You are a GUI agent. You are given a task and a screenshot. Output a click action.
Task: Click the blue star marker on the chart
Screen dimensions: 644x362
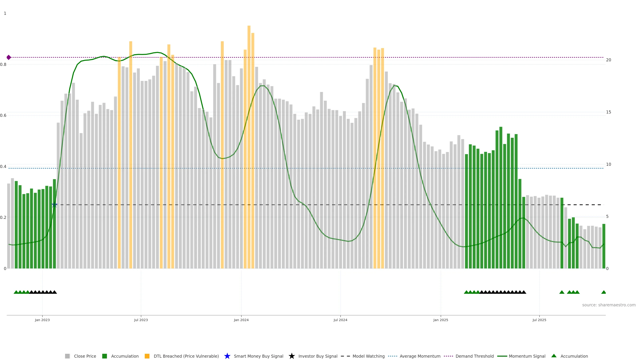tap(54, 205)
